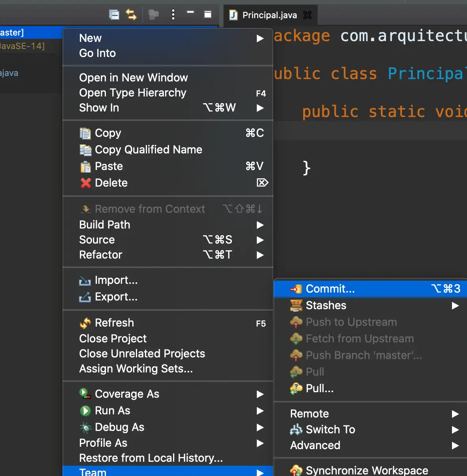Click the Copy icon in context menu
The image size is (467, 476).
pyautogui.click(x=85, y=133)
